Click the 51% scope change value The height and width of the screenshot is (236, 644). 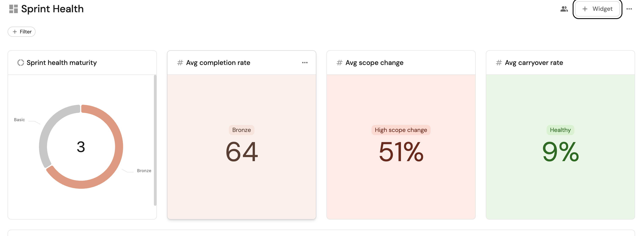click(401, 152)
